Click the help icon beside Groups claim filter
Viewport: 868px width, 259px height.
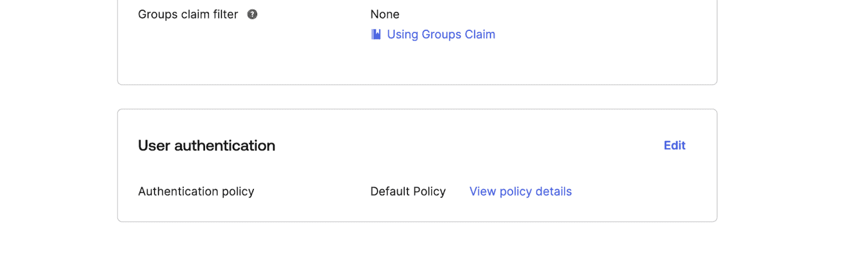(x=252, y=15)
